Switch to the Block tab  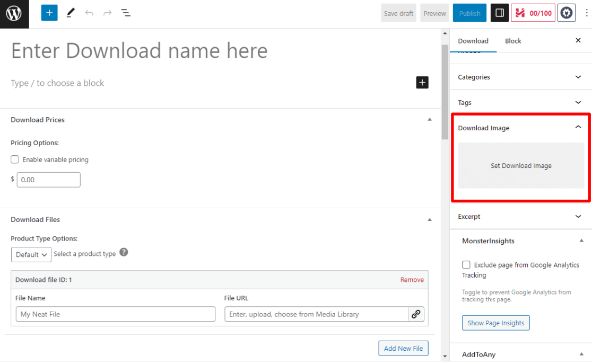512,41
